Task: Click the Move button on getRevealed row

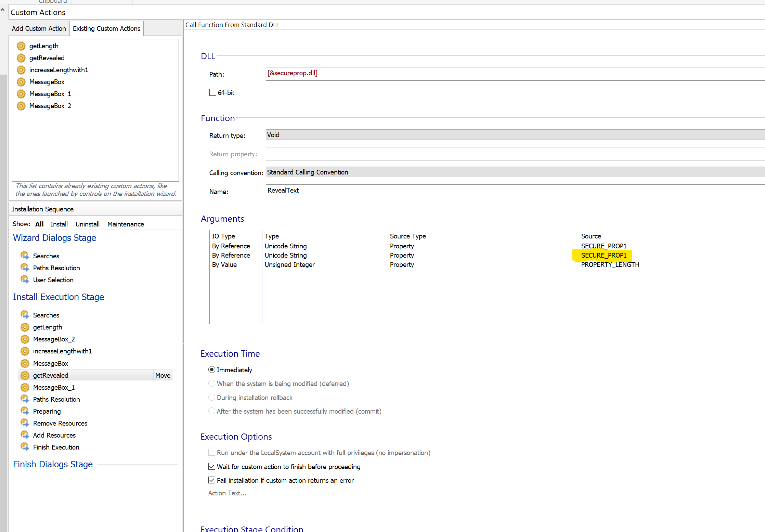Action: tap(163, 375)
